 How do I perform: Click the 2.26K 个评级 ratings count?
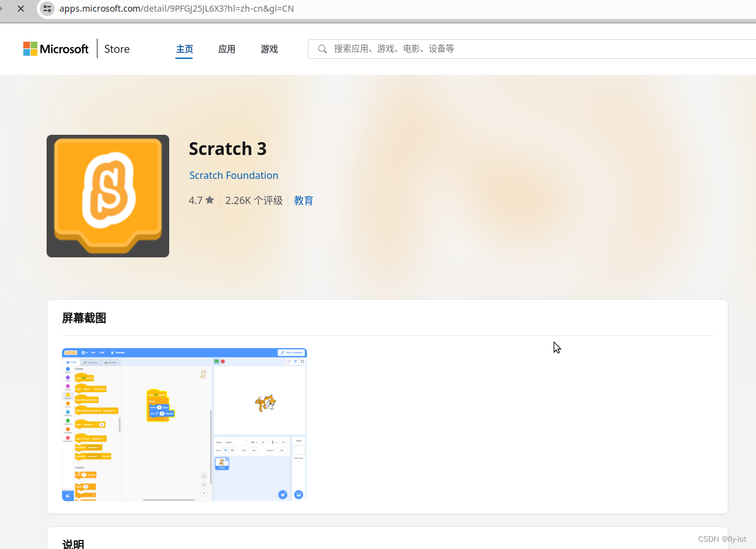[254, 200]
